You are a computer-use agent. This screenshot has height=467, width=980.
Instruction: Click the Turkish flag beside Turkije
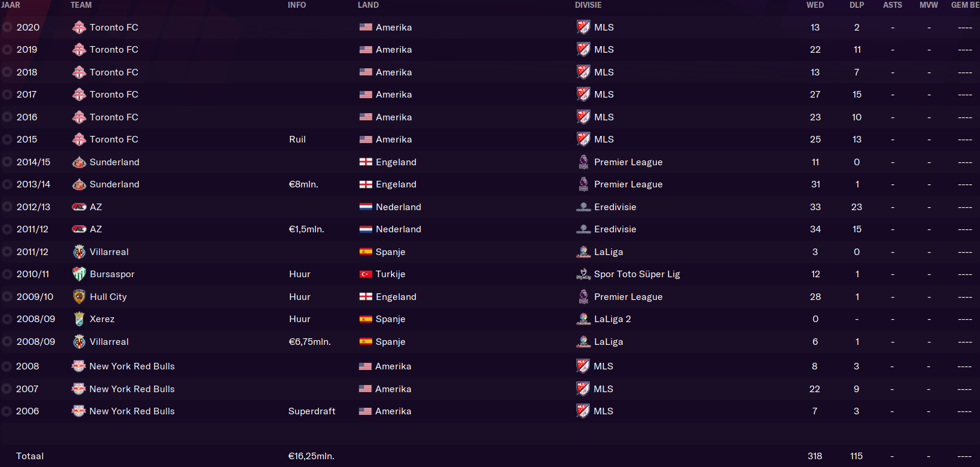point(366,274)
